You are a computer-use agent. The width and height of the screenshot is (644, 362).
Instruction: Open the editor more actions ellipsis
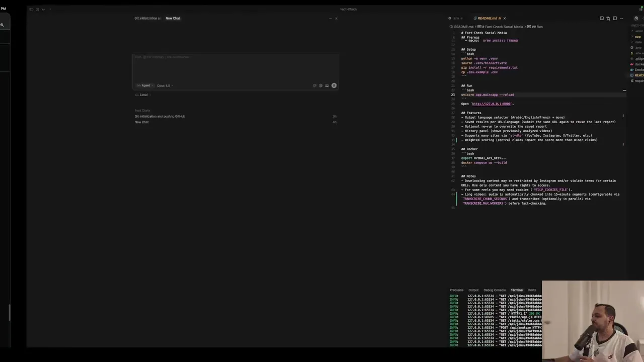click(x=621, y=18)
